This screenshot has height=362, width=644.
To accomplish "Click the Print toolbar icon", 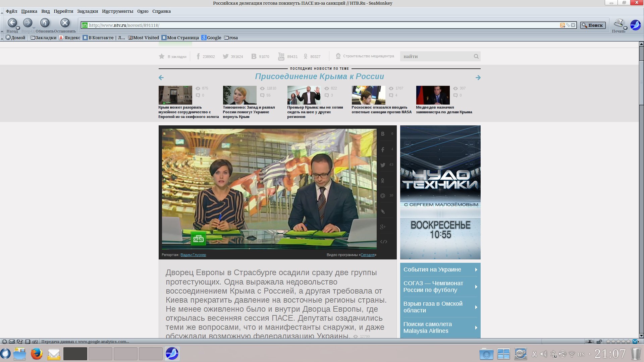I will tap(618, 23).
